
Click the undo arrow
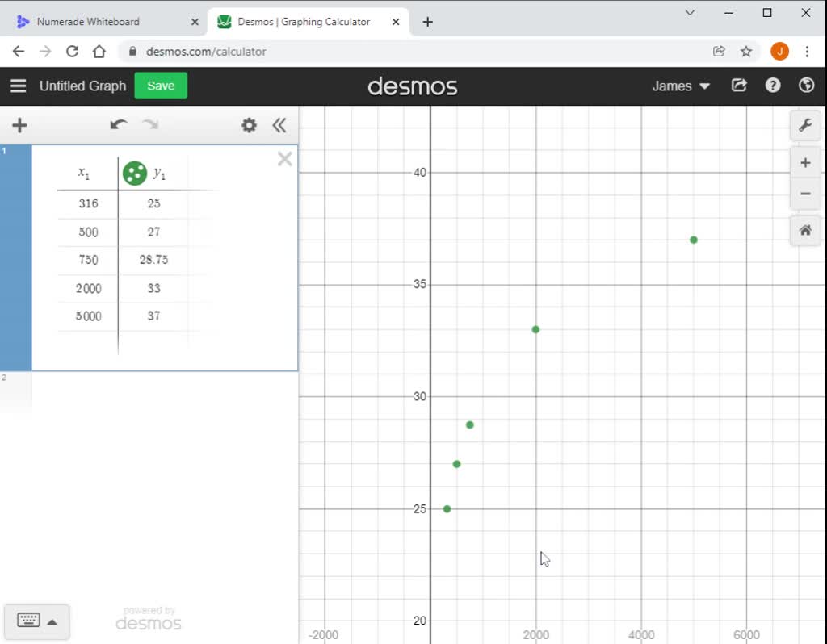118,125
